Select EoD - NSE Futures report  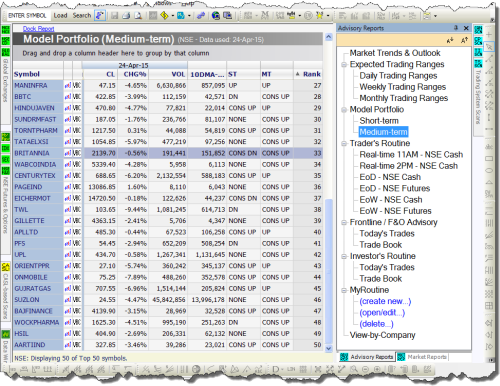(x=395, y=188)
